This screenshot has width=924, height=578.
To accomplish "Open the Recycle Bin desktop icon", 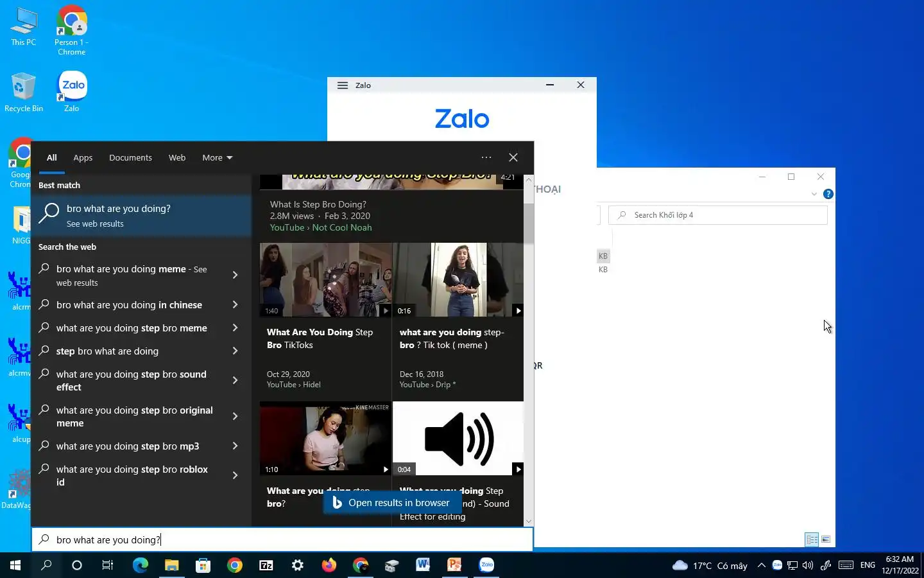I will point(24,92).
